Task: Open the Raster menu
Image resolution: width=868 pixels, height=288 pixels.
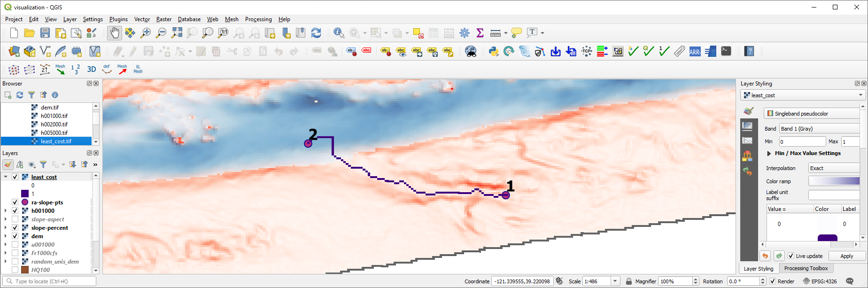Action: click(x=163, y=19)
